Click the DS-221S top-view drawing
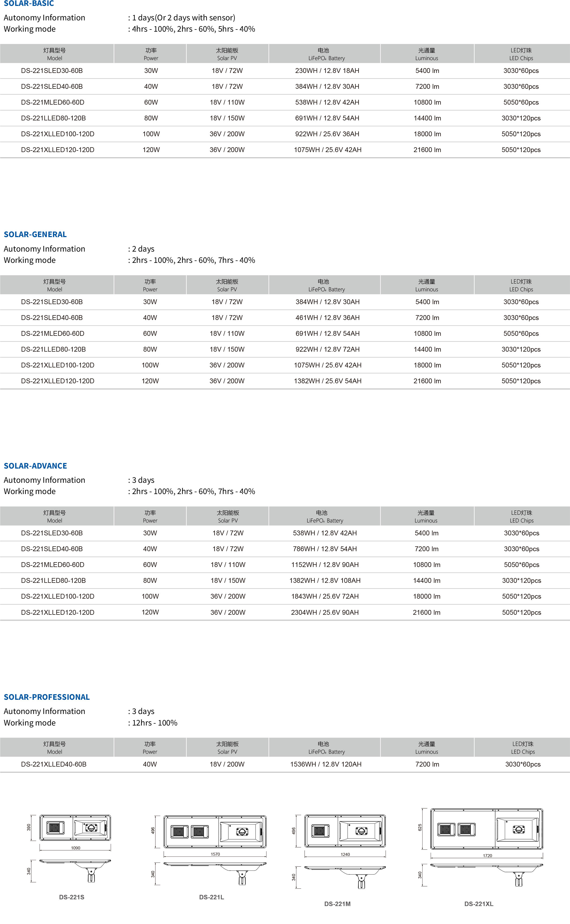The image size is (570, 924). click(x=75, y=828)
